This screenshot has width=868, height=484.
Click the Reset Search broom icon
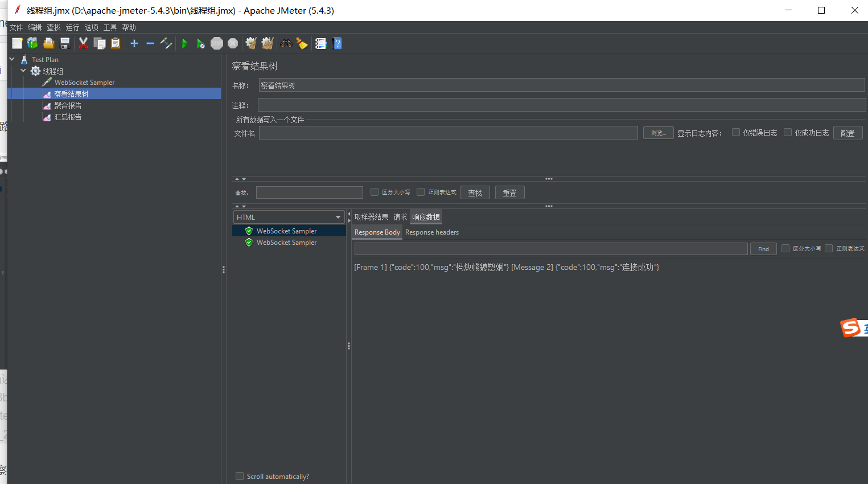pos(302,43)
